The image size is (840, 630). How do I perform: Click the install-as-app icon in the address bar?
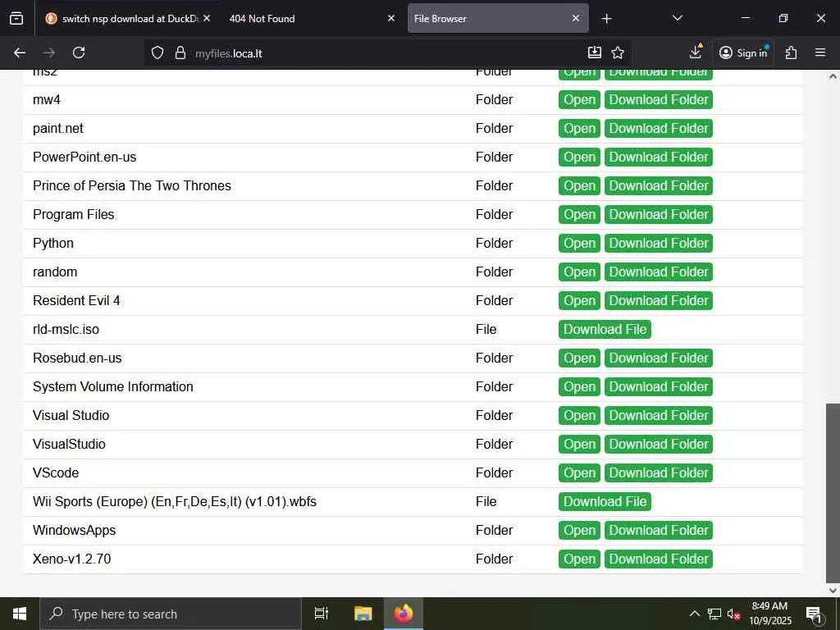pos(595,52)
